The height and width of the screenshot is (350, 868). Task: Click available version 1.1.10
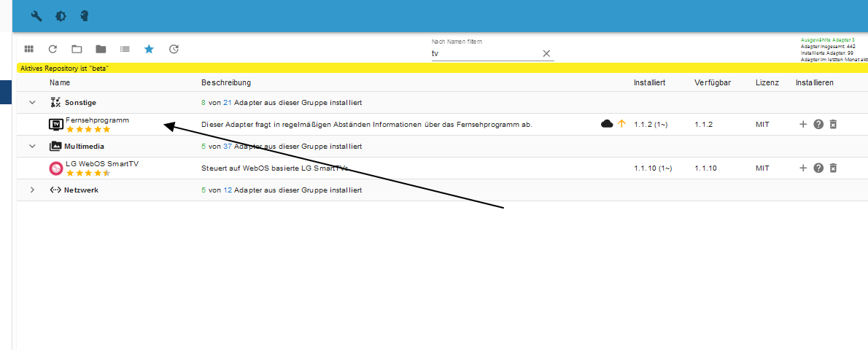click(x=706, y=168)
